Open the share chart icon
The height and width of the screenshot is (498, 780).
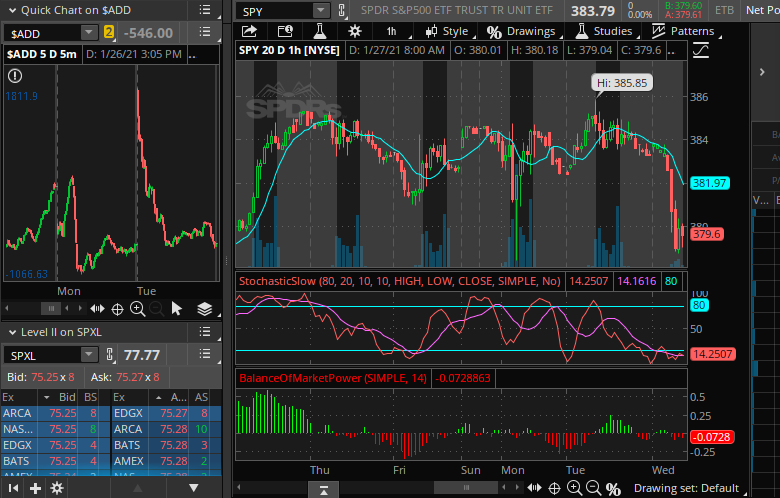249,31
